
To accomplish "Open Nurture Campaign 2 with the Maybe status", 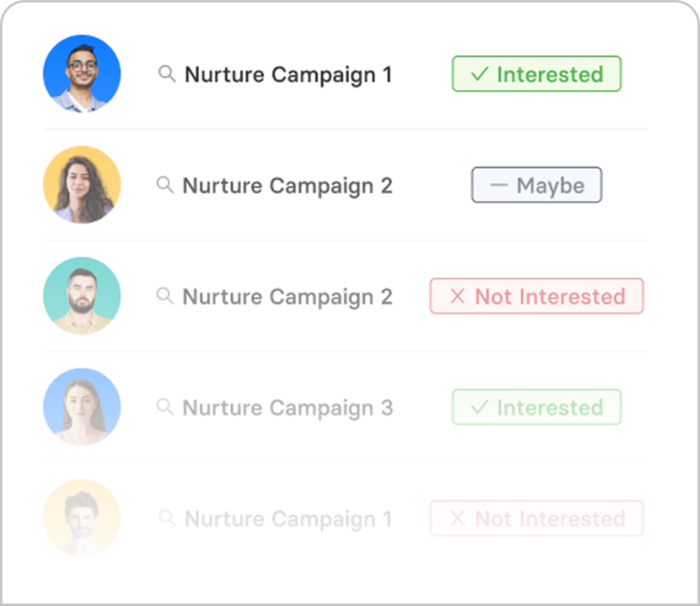I will [x=287, y=186].
